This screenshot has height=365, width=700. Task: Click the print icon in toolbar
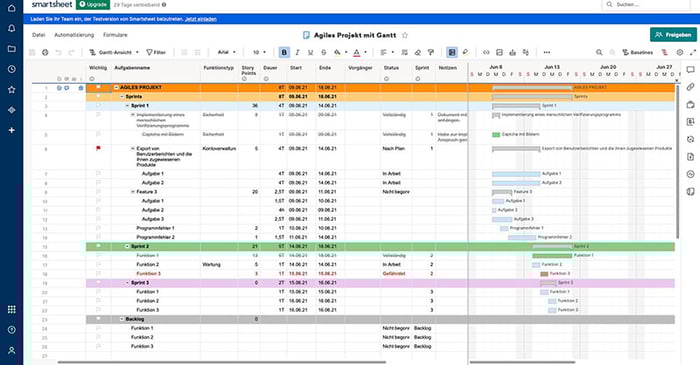pos(45,52)
